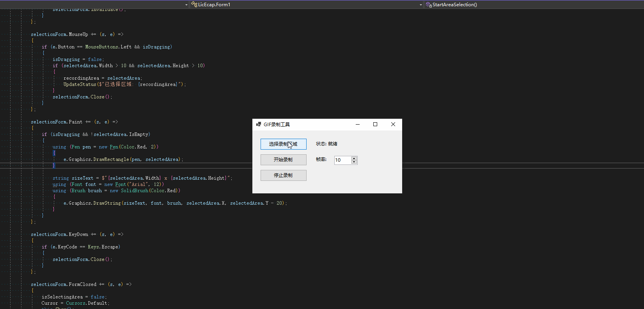Screen dimensions: 644x309
Task: Stop recording with the 停止录制 button
Action: pyautogui.click(x=283, y=175)
